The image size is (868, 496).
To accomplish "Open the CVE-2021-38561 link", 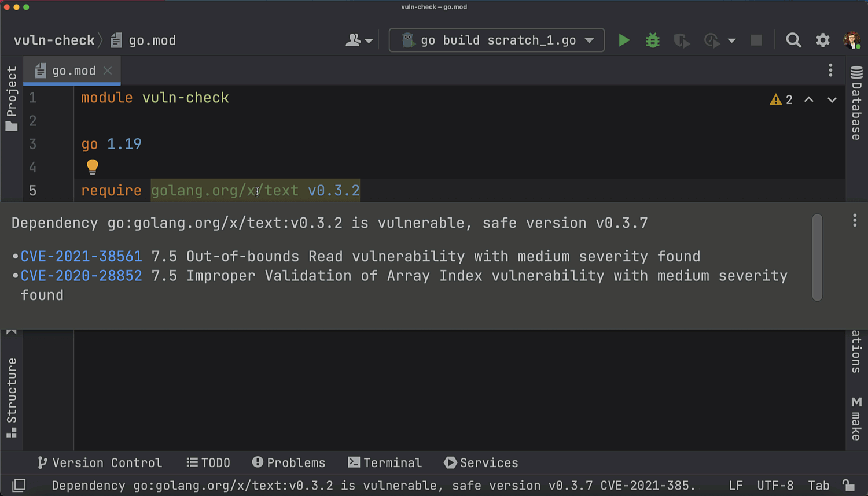I will 81,257.
